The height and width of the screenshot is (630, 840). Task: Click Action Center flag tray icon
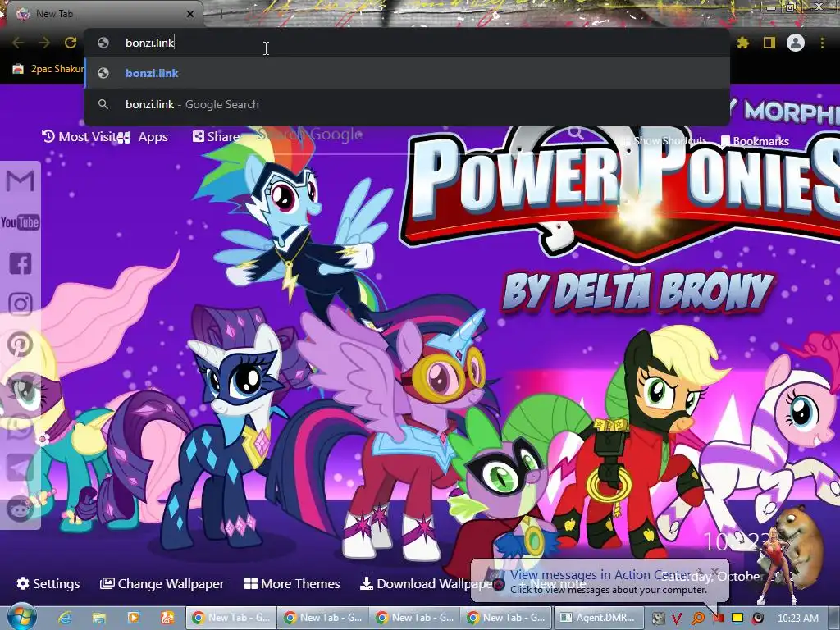click(717, 619)
